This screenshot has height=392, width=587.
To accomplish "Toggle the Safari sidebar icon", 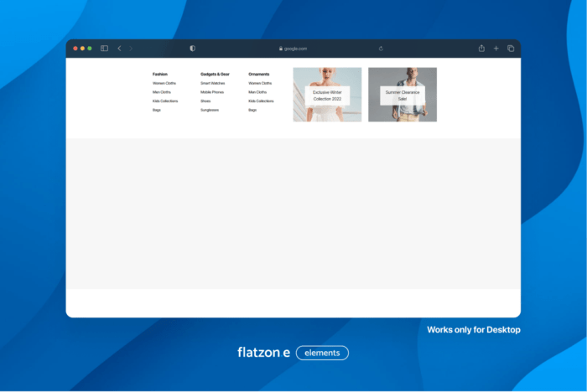I will (x=104, y=49).
